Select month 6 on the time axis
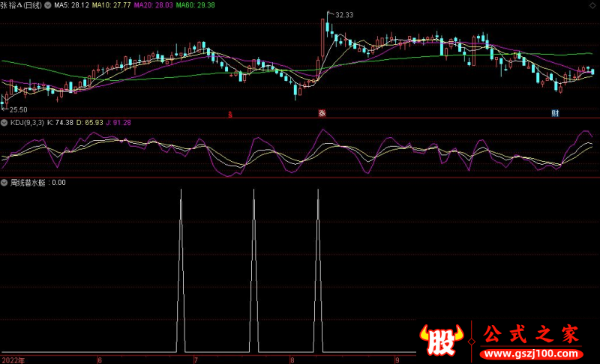Image resolution: width=600 pixels, height=364 pixels. click(x=100, y=360)
